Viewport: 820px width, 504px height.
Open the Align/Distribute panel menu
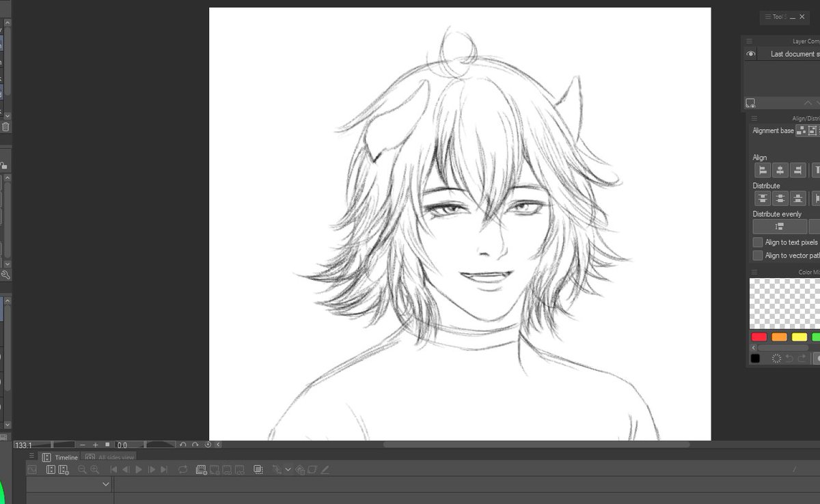pyautogui.click(x=754, y=118)
